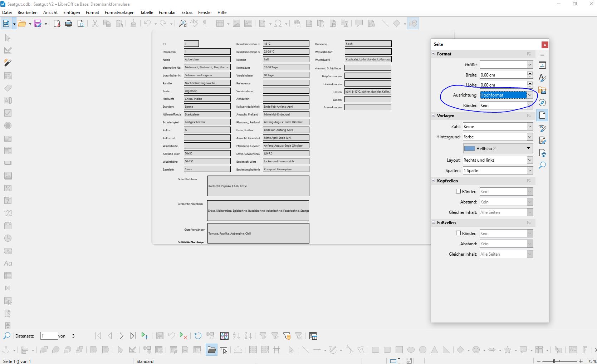Export directly as PDF icon
The image size is (597, 364).
point(57,24)
